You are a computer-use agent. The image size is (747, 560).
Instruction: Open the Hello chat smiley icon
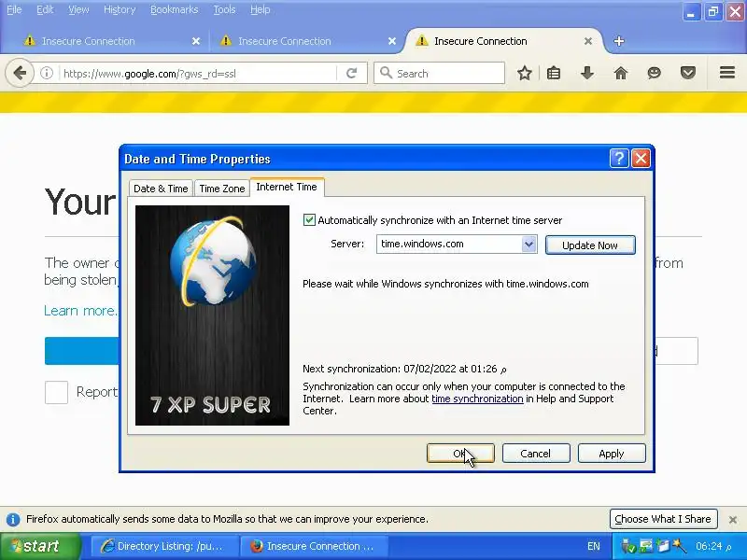pyautogui.click(x=655, y=74)
